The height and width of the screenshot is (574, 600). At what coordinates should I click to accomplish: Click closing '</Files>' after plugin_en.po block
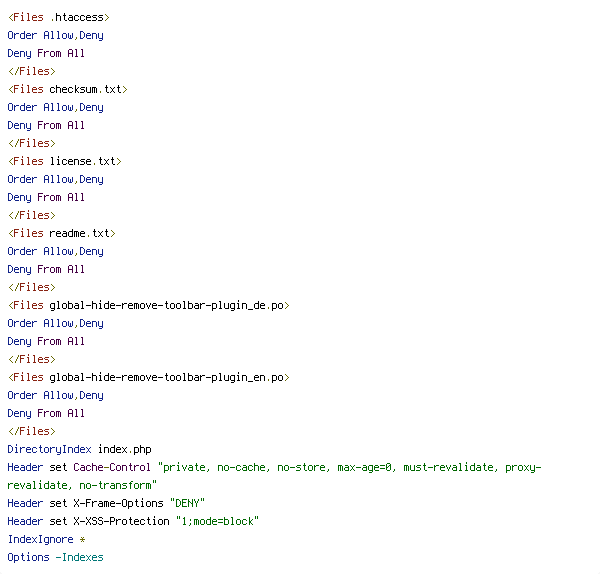32,431
